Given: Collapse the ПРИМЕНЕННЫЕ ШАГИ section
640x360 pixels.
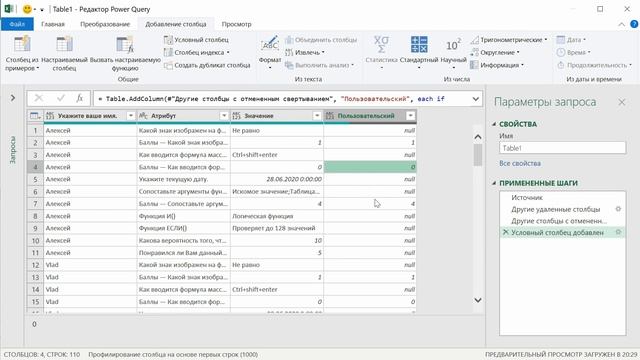Looking at the screenshot, I should tap(494, 183).
